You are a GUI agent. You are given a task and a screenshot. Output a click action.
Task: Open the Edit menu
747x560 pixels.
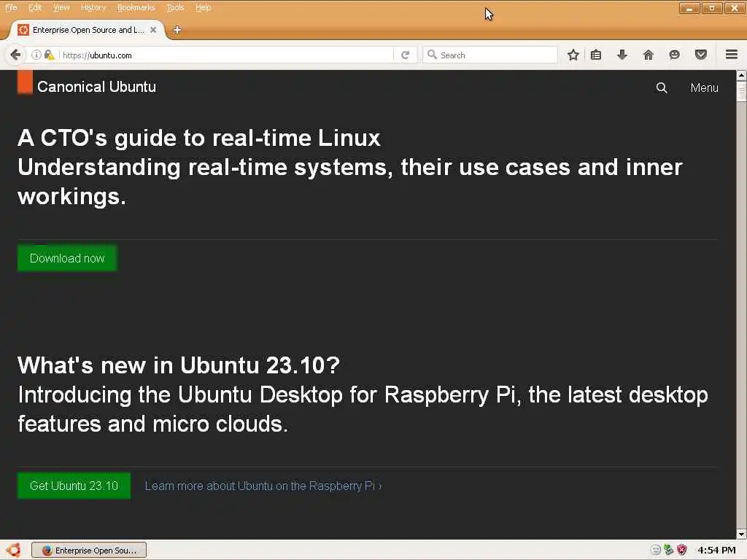coord(35,7)
